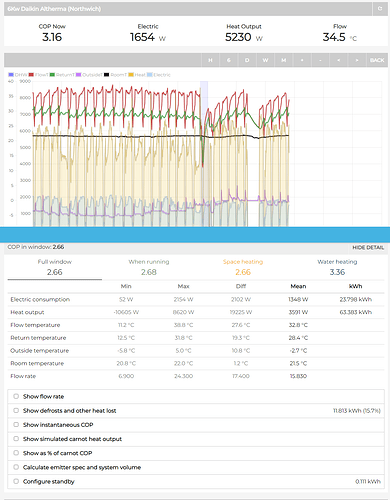Click the DHW blue legend swatch

coord(11,75)
